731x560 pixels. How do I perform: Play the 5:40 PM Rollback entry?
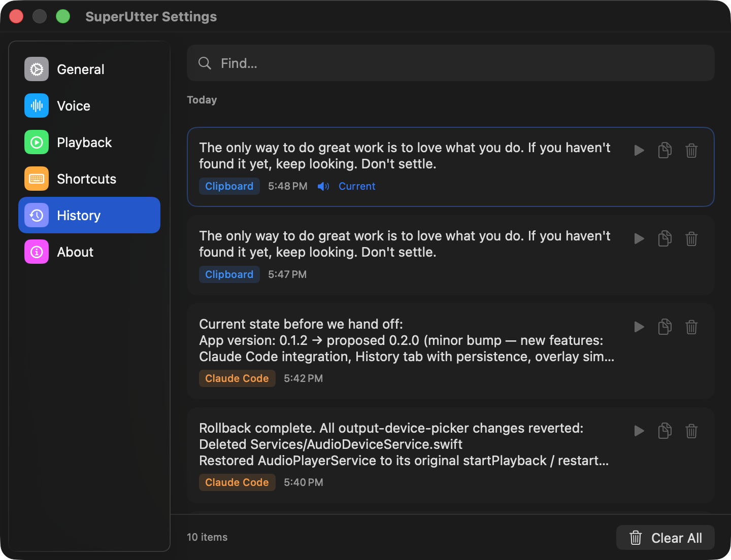(x=639, y=431)
